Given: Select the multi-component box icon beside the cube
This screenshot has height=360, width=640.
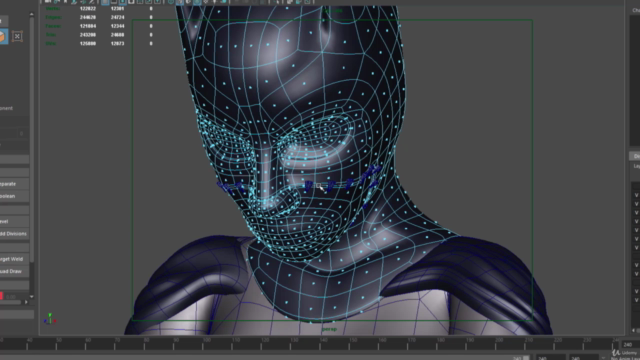Looking at the screenshot, I should (x=17, y=36).
